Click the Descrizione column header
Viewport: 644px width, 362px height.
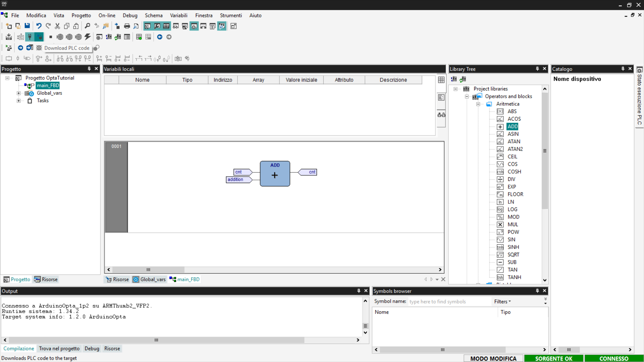393,80
